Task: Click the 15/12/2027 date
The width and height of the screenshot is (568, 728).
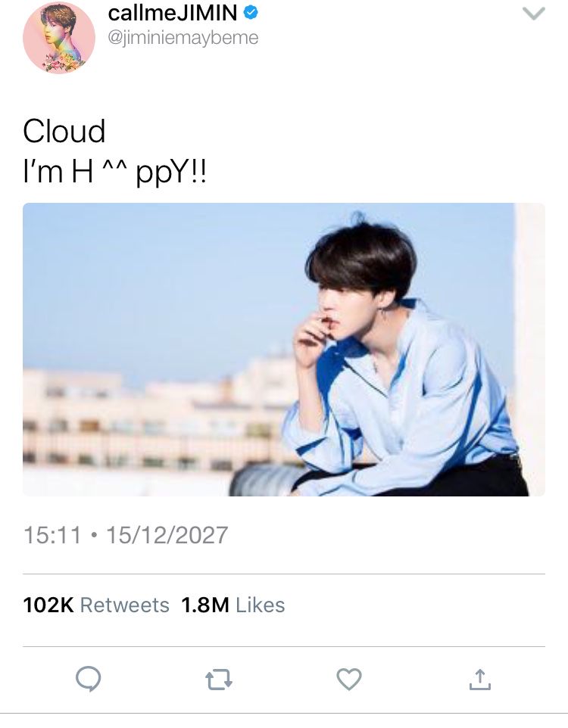Action: tap(167, 535)
